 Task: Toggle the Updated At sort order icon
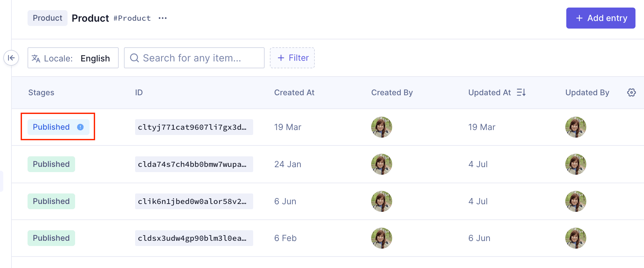521,93
